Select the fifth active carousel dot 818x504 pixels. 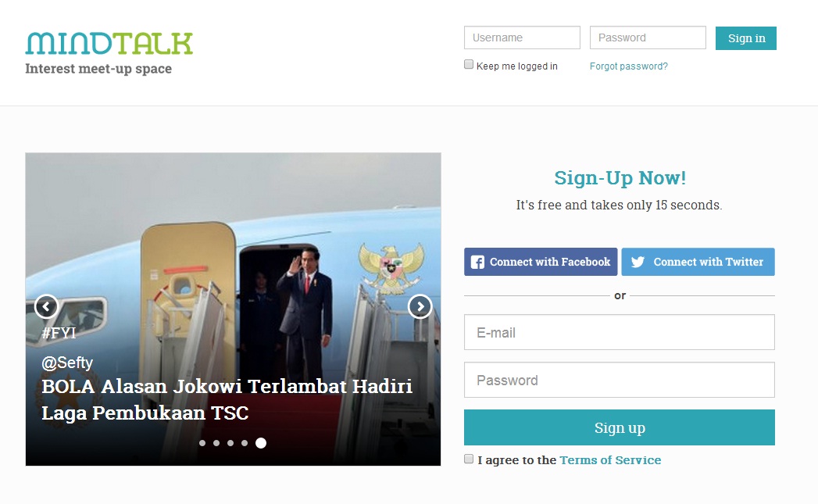coord(261,443)
